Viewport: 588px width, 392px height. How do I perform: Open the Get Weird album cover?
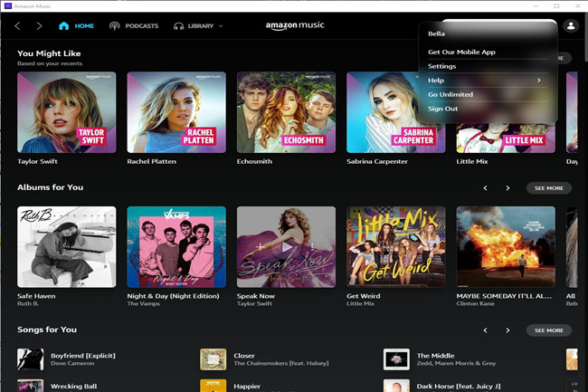coord(396,247)
